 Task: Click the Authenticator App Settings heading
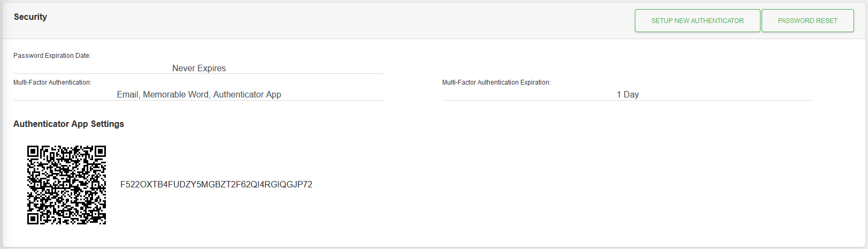pos(68,124)
